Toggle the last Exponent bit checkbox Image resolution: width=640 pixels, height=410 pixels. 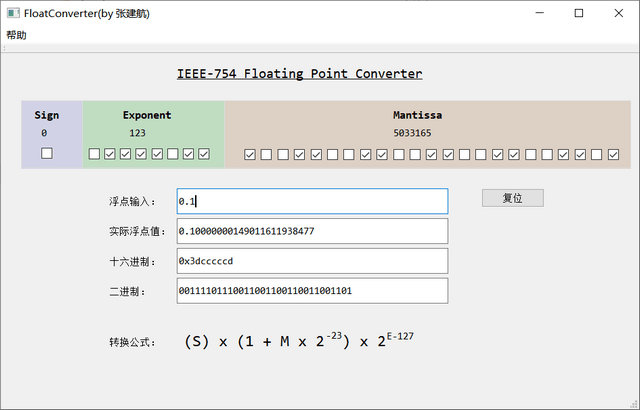click(x=204, y=154)
